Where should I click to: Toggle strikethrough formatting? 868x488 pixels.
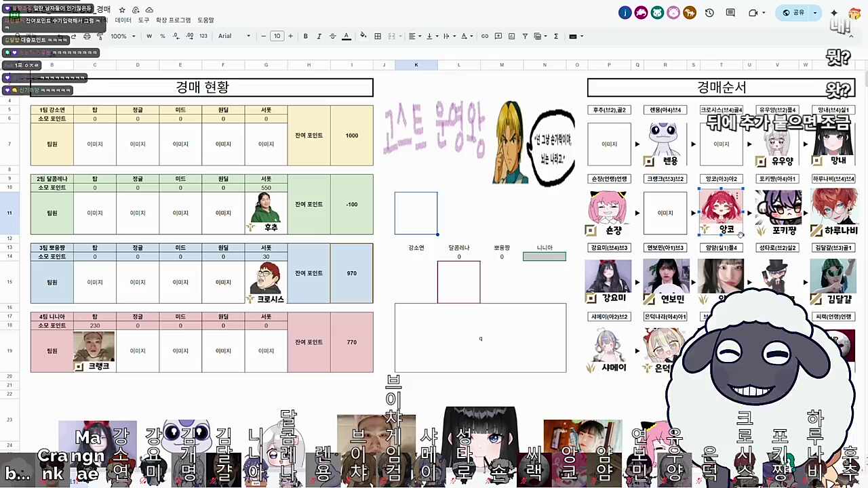pyautogui.click(x=332, y=36)
